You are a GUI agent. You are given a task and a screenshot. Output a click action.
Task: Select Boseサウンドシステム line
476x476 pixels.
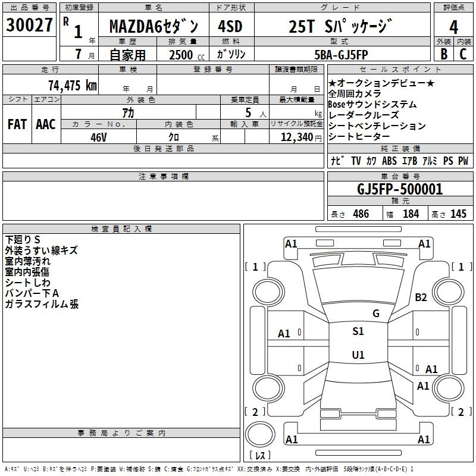372,104
